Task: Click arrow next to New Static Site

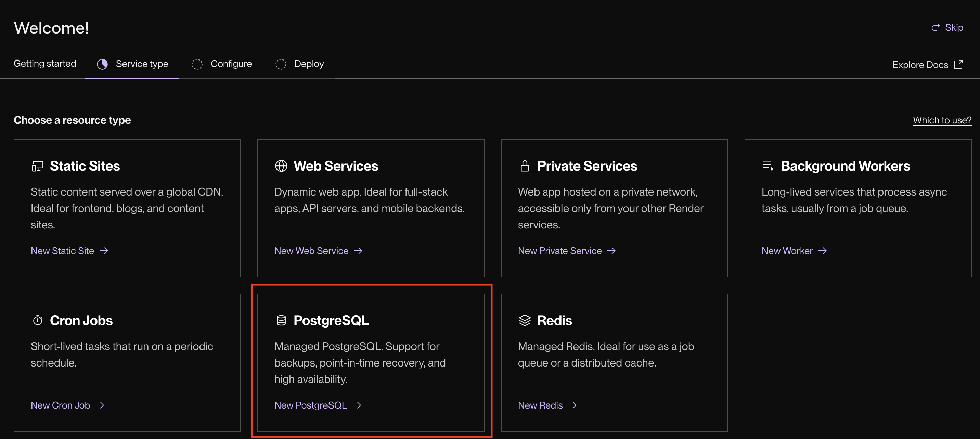Action: 104,251
